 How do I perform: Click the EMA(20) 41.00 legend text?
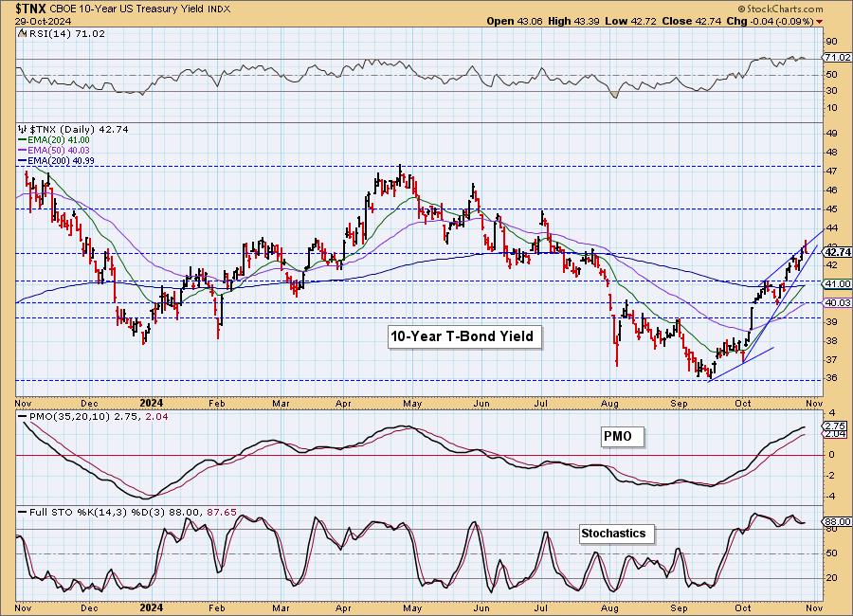59,140
